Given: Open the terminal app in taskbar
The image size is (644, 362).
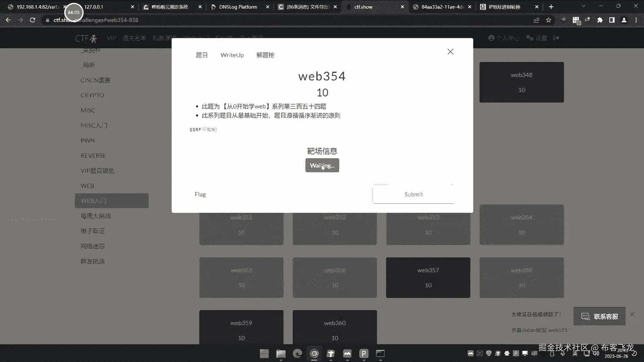Looking at the screenshot, I should tap(380, 354).
